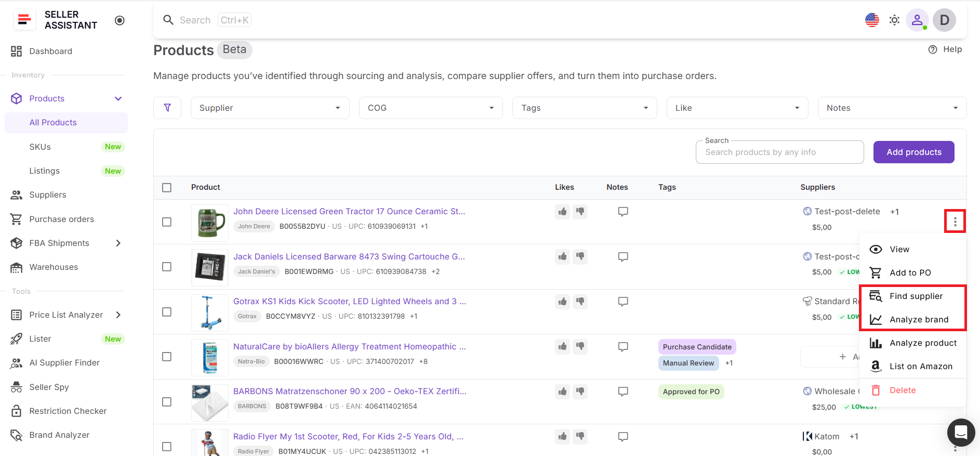
Task: Open the John Deere Ceramic Stein link
Action: click(349, 211)
